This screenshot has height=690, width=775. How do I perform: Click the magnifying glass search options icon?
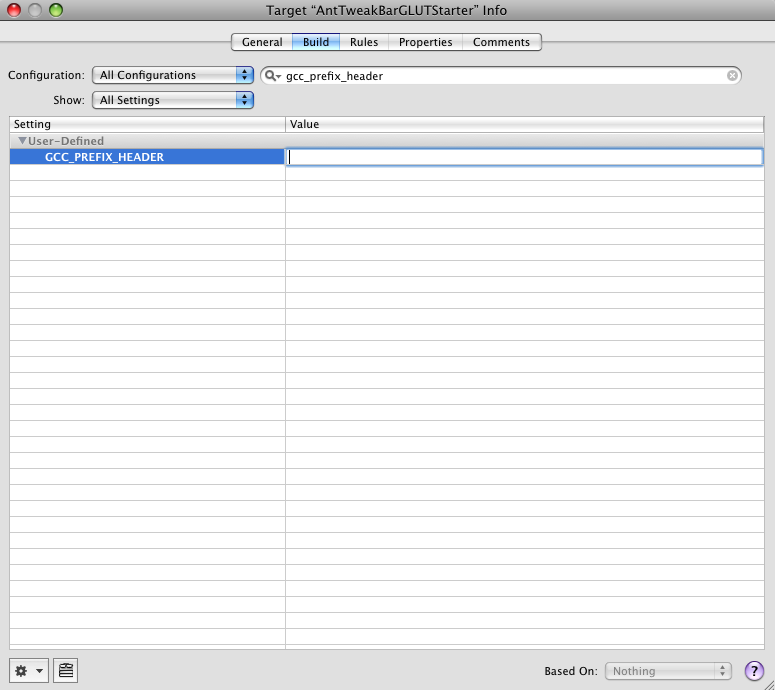click(x=272, y=76)
